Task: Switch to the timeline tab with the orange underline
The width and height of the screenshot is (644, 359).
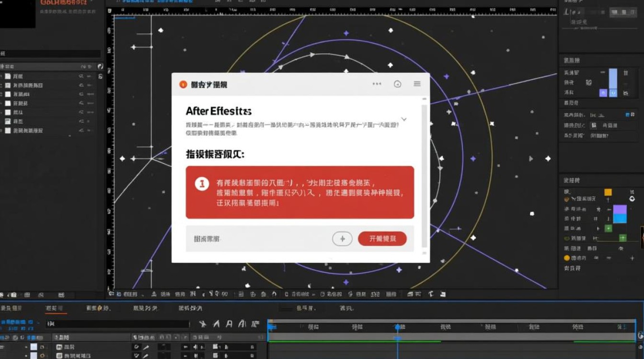Action: click(x=57, y=308)
